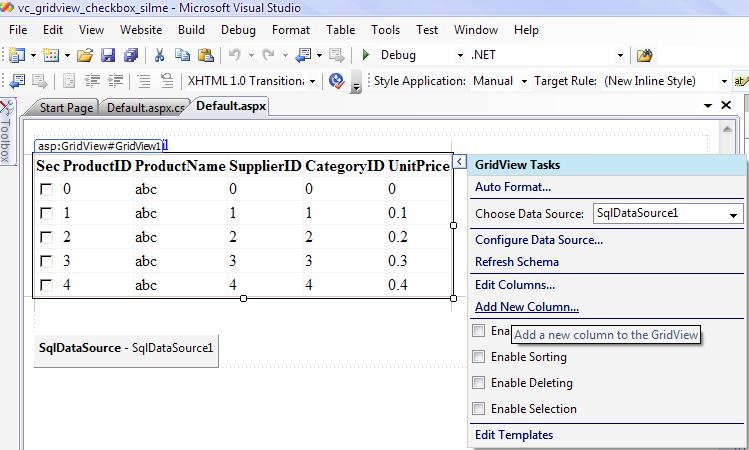
Task: Close the Default.aspx document with X
Action: tap(726, 105)
